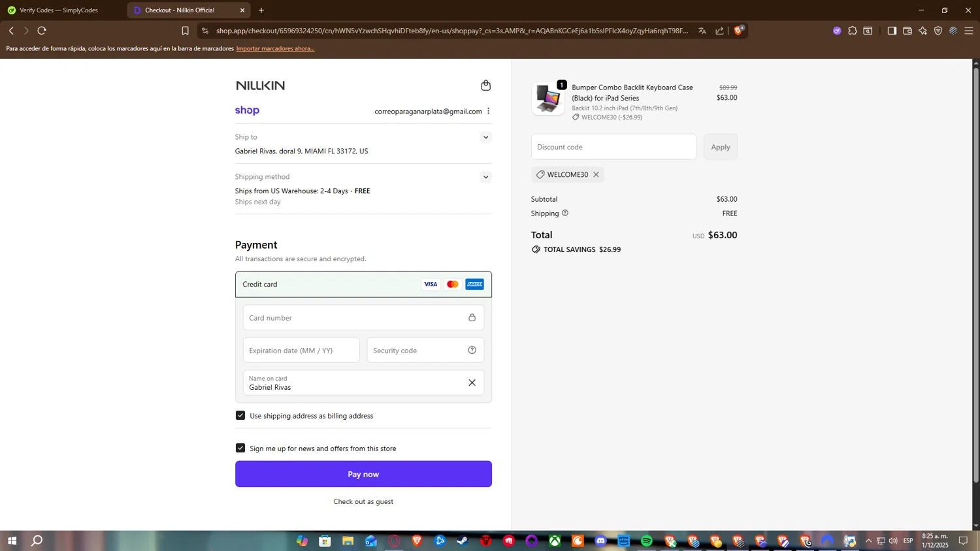Clear the Name on card field
980x551 pixels.
tap(472, 383)
